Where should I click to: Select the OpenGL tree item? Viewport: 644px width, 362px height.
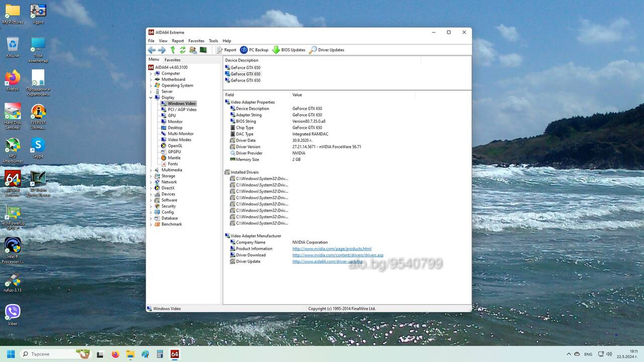coord(175,146)
